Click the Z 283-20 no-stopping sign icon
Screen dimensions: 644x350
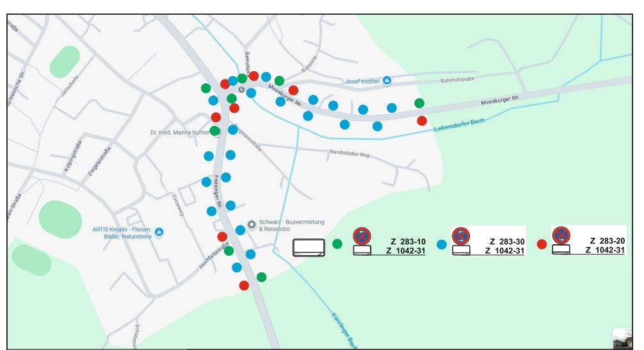pos(561,235)
